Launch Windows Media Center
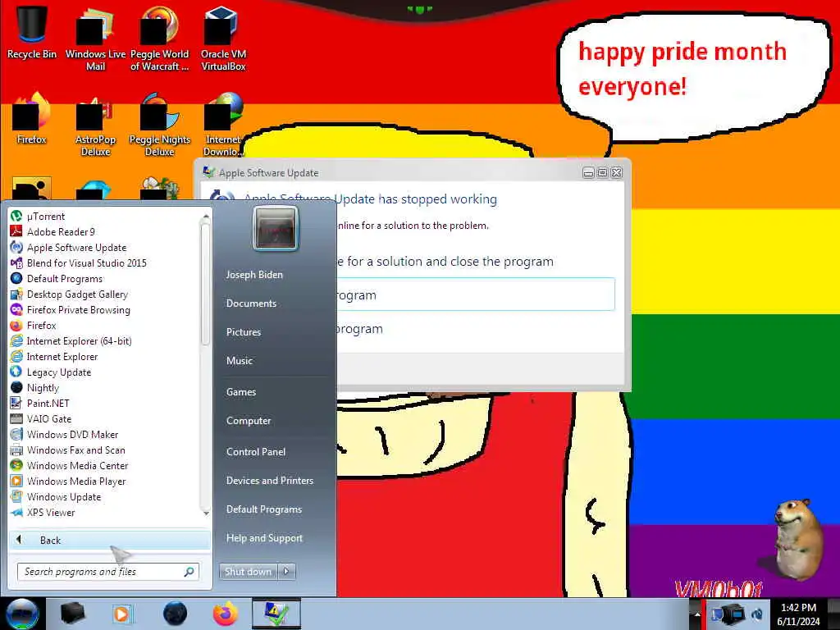 point(77,466)
